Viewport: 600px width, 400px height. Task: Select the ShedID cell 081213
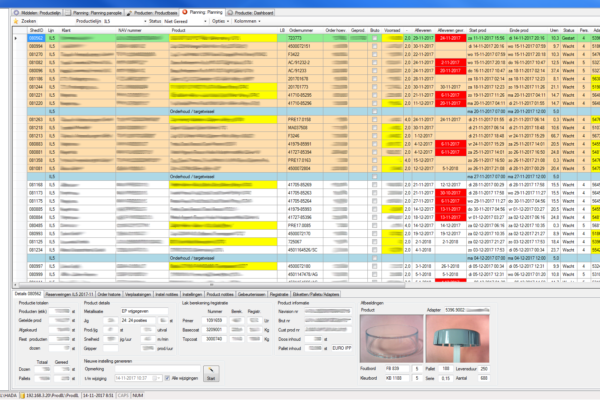click(36, 136)
